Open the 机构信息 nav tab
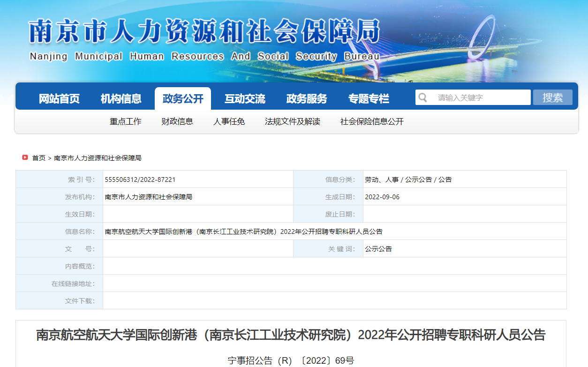Image resolution: width=588 pixels, height=367 pixels. (121, 99)
